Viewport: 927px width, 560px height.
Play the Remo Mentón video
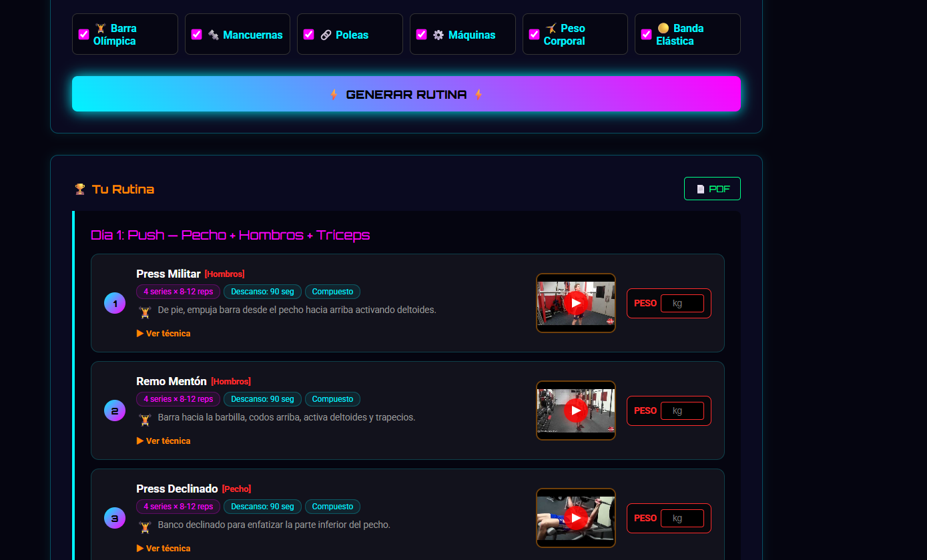point(576,410)
